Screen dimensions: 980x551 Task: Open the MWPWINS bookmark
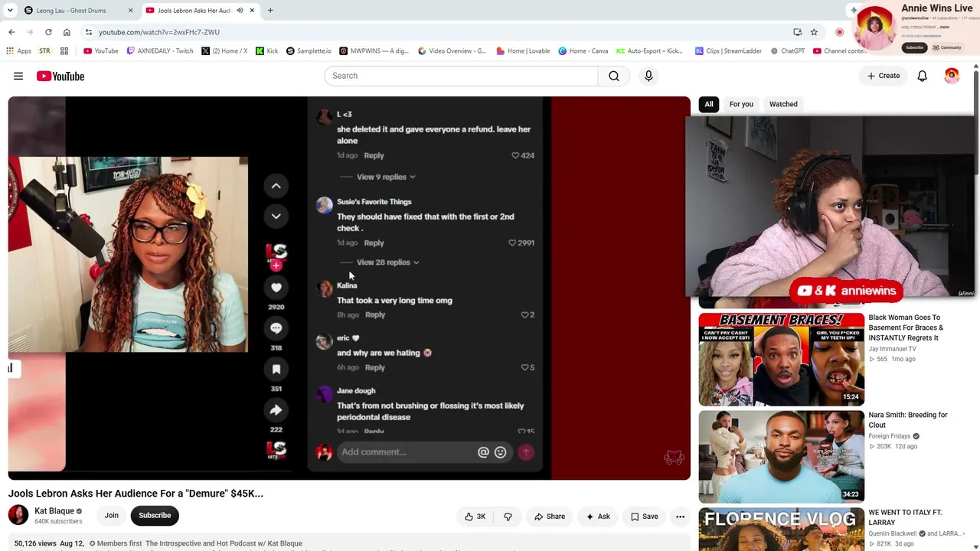pos(374,51)
